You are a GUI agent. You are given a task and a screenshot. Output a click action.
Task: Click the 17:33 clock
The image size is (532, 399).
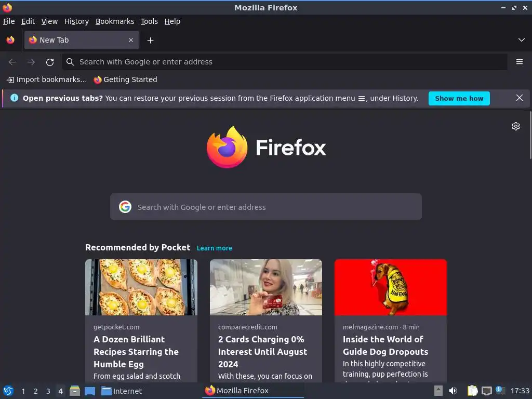(x=520, y=391)
